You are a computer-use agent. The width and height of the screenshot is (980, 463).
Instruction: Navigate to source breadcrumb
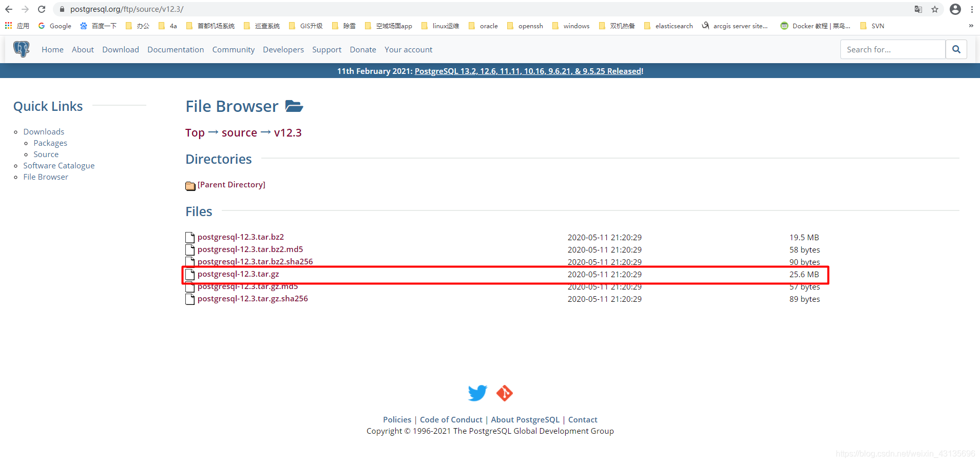[x=239, y=133]
